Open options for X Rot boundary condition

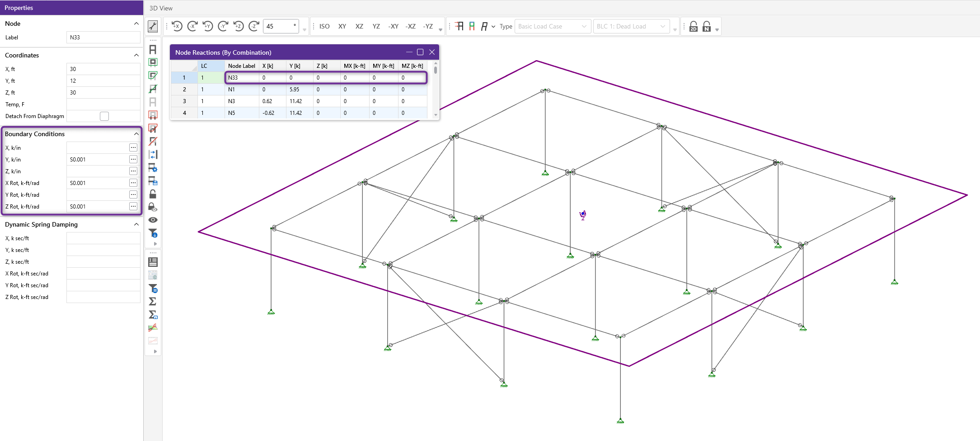[x=133, y=183]
